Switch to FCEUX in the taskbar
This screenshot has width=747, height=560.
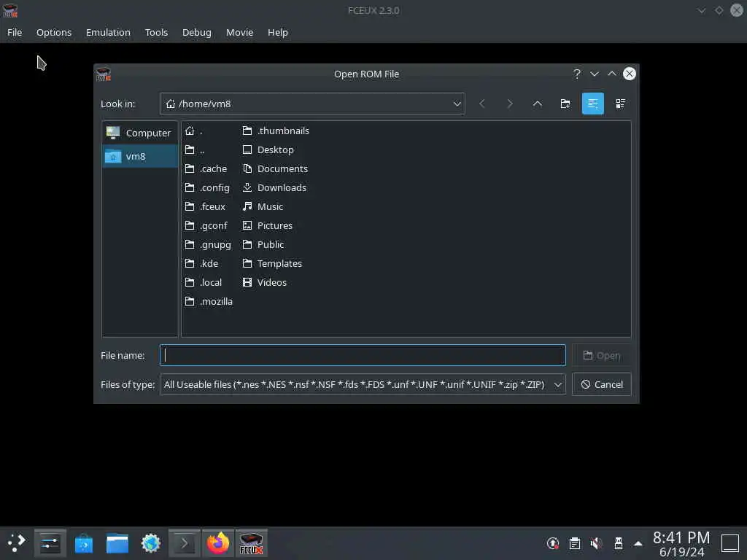[251, 542]
